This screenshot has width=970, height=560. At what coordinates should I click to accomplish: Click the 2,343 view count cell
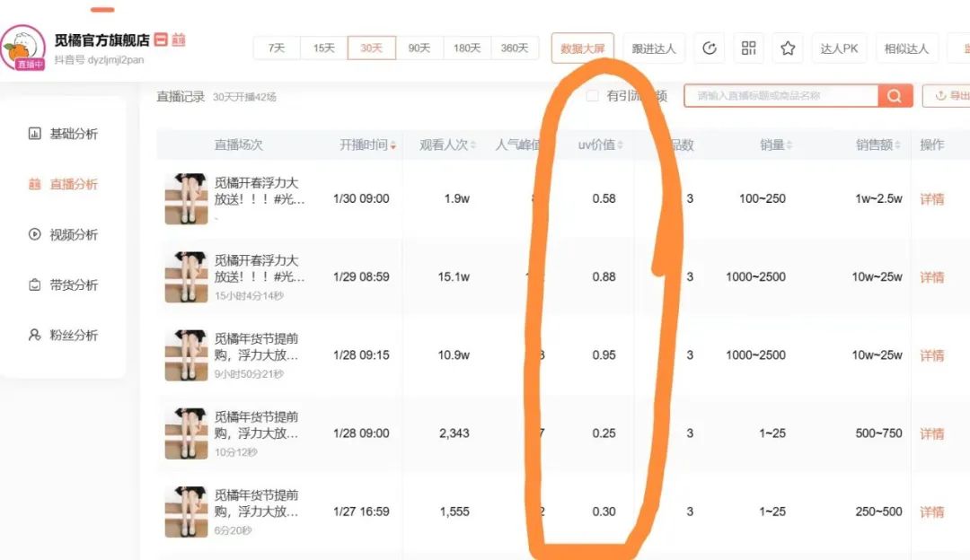click(454, 433)
